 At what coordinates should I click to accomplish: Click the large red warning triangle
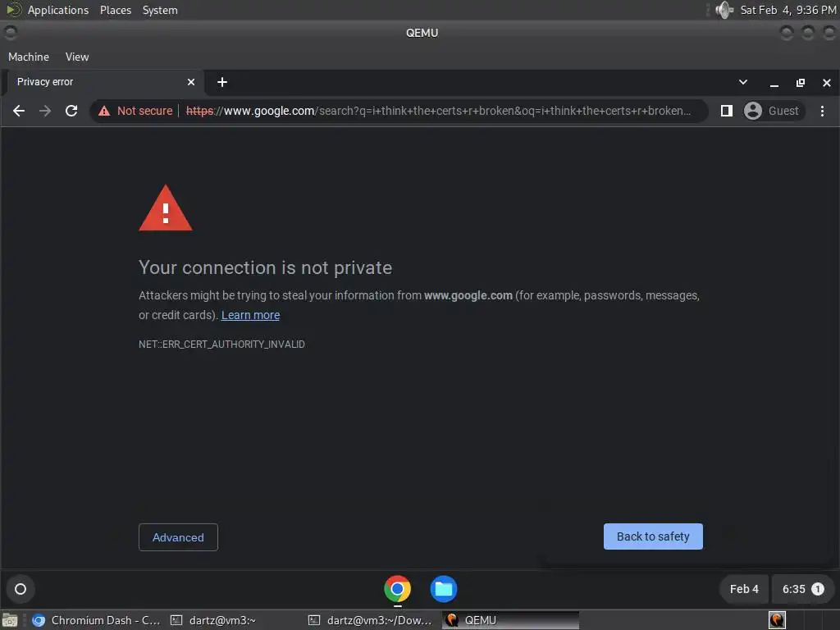click(x=166, y=208)
